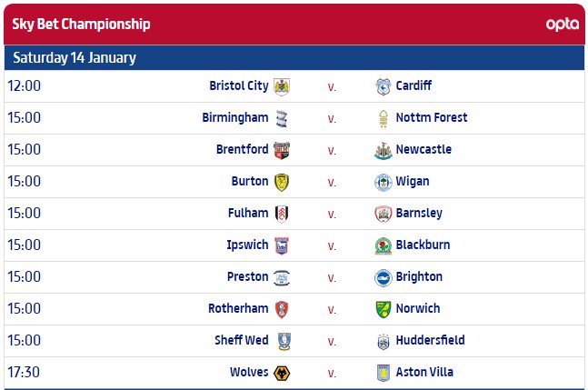Click the Brighton seagull badge
588x390 pixels.
coord(384,278)
